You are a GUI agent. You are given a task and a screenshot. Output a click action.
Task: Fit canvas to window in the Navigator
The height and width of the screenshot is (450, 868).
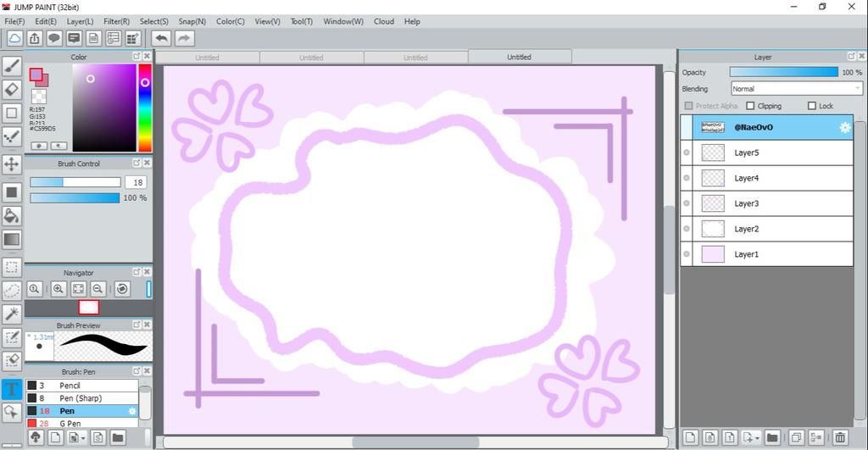pyautogui.click(x=79, y=289)
